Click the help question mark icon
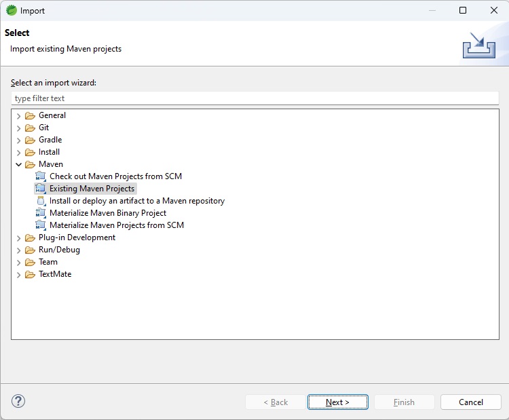Viewport: 509px width, 420px height. pos(18,401)
